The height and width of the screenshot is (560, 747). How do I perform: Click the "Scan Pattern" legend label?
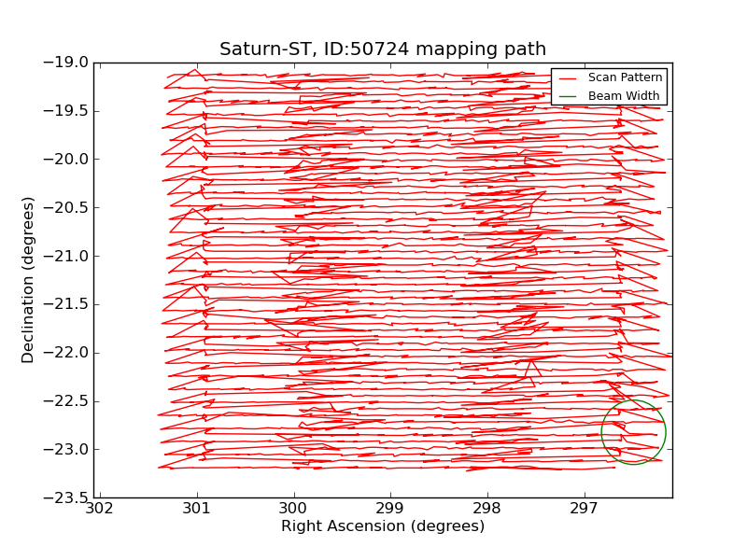[x=625, y=77]
